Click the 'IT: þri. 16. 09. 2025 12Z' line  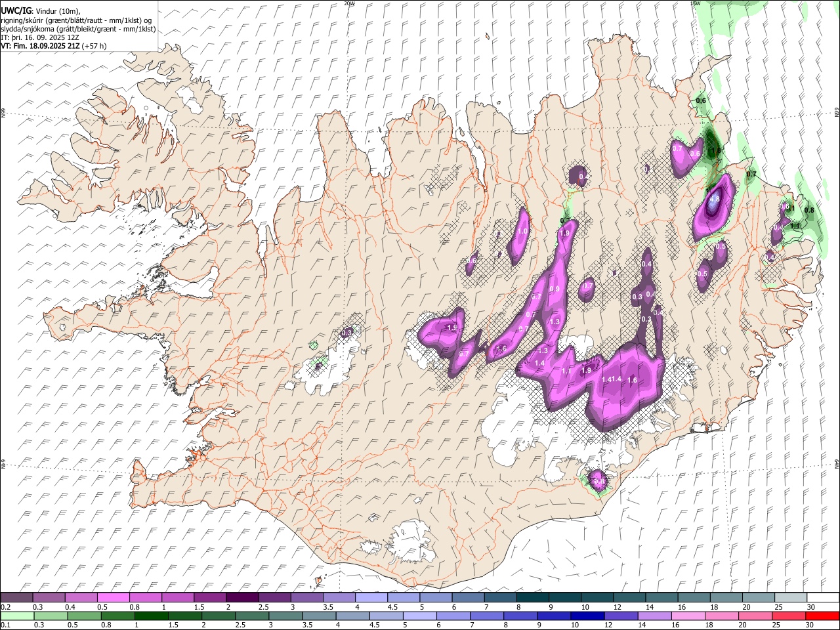pyautogui.click(x=39, y=37)
